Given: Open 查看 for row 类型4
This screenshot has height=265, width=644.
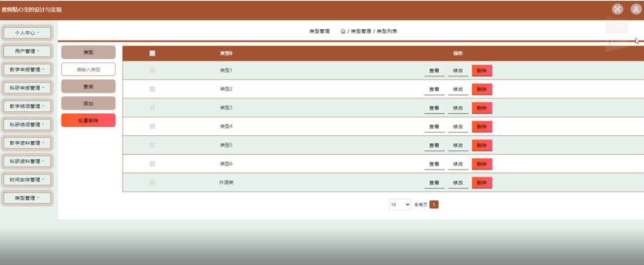Looking at the screenshot, I should [x=434, y=127].
